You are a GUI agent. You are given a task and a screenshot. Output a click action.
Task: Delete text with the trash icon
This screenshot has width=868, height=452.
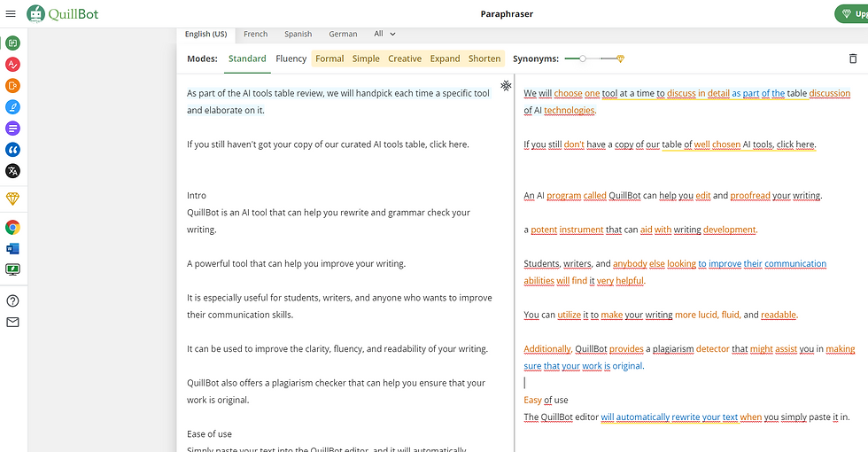pos(853,58)
